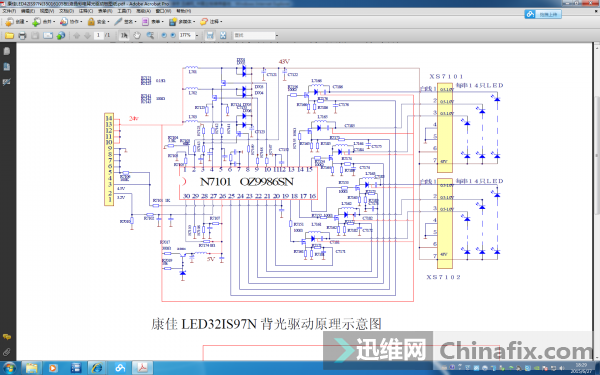Screen dimensions: 600x375
Task: Open the media player taskbar icon
Action: click(53, 368)
